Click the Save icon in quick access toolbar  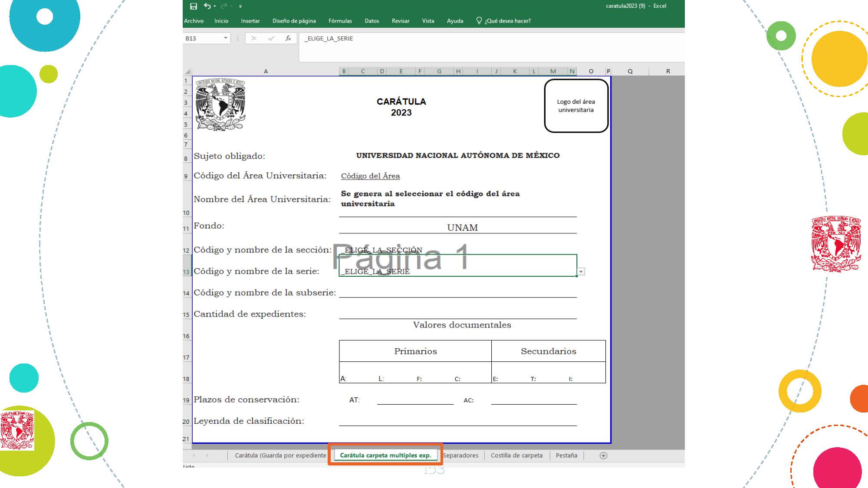194,6
